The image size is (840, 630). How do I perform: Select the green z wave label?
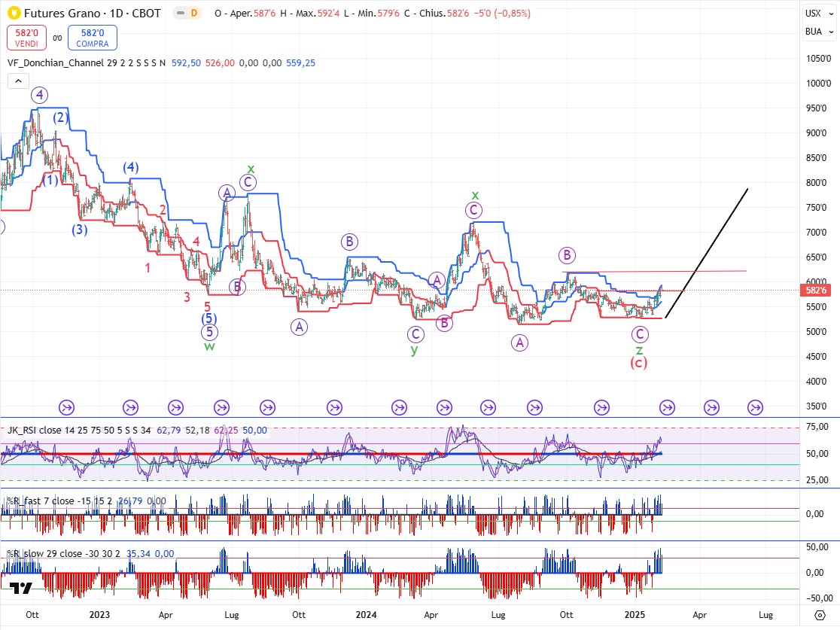point(639,350)
